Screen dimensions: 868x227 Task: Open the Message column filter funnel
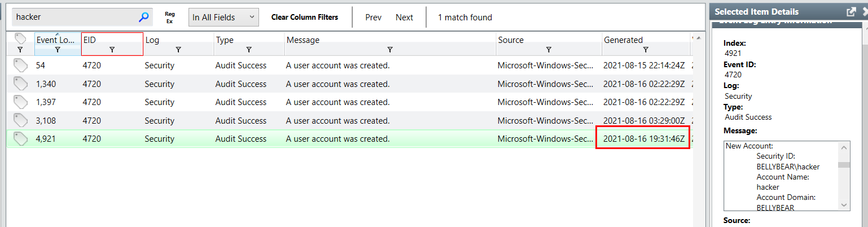(389, 50)
